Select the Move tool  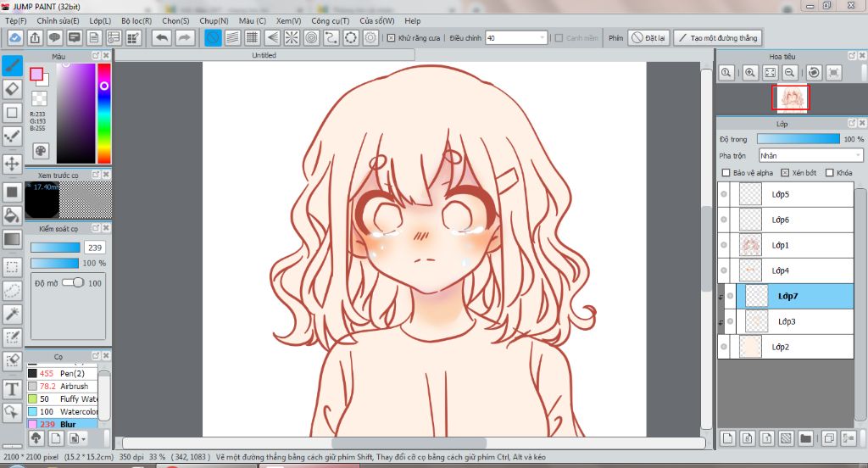[x=12, y=164]
